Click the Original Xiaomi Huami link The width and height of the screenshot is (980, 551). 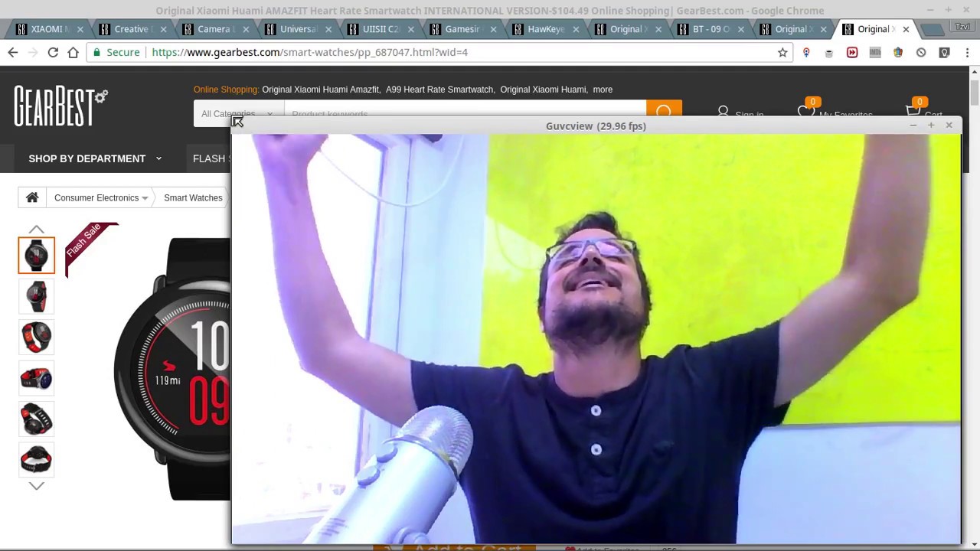543,90
